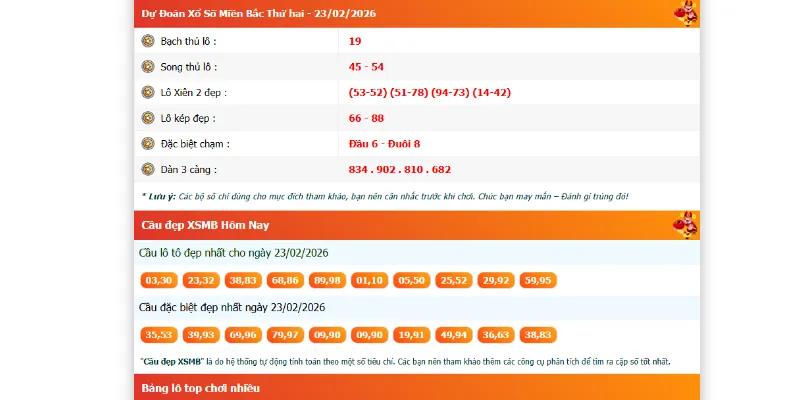
Task: Click the mascot icon in Cầu đẹp XSMB header
Action: pyautogui.click(x=686, y=225)
